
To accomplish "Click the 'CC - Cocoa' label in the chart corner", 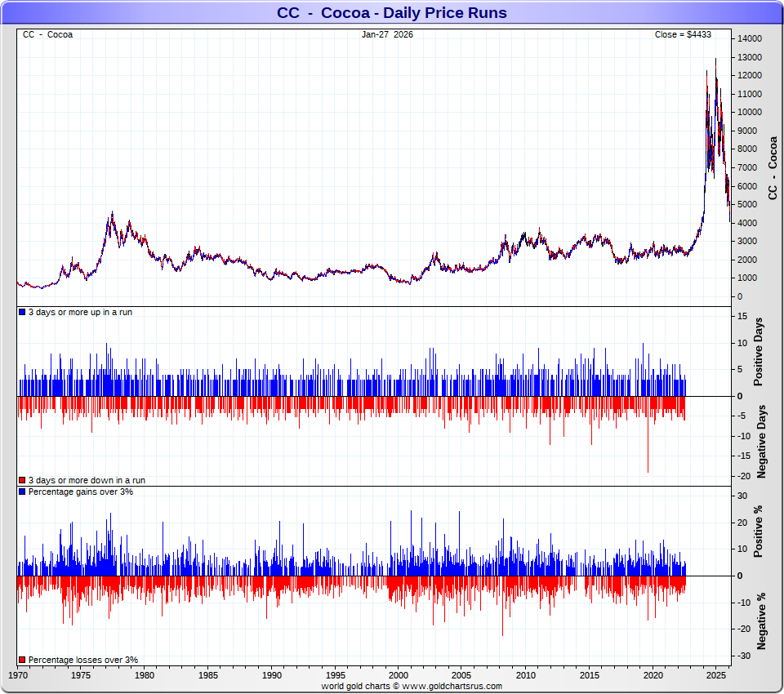I will point(47,34).
